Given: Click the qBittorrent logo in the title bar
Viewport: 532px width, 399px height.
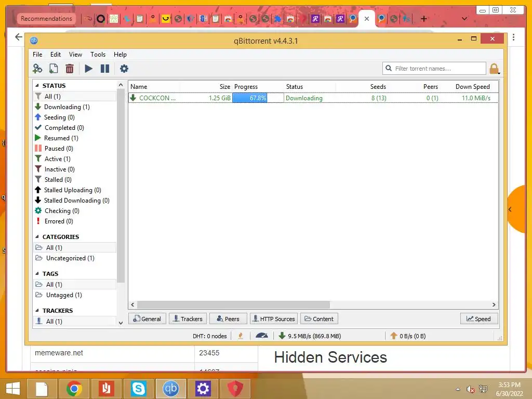Looking at the screenshot, I should pos(34,41).
